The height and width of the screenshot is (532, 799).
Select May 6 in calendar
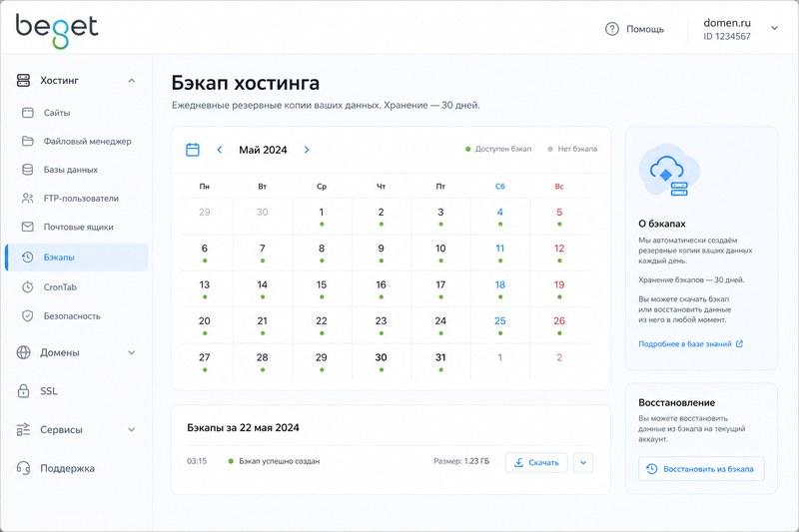click(205, 253)
